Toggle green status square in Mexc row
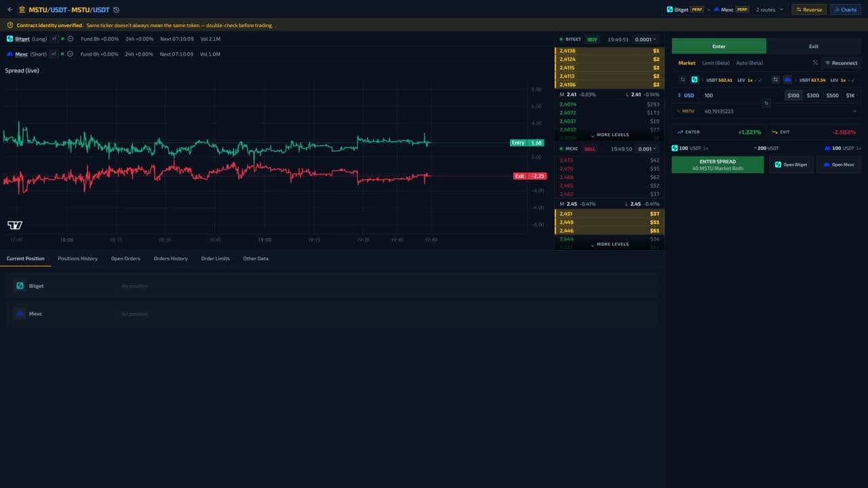Image resolution: width=868 pixels, height=488 pixels. 62,54
